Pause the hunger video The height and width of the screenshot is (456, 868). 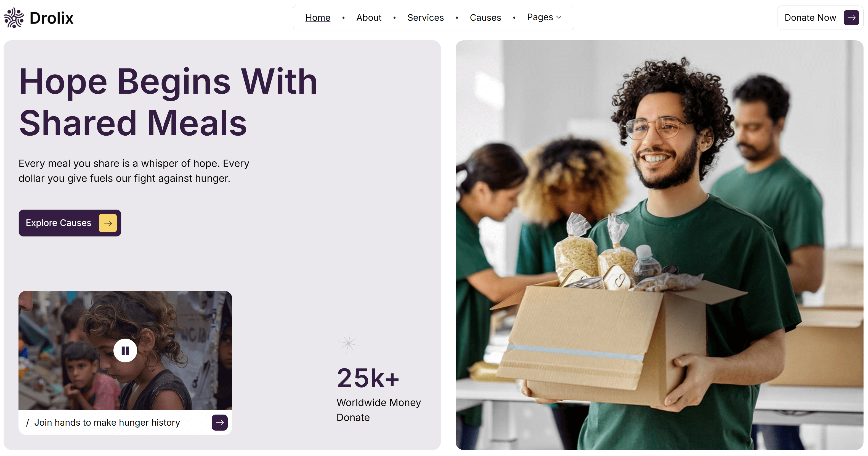click(125, 350)
